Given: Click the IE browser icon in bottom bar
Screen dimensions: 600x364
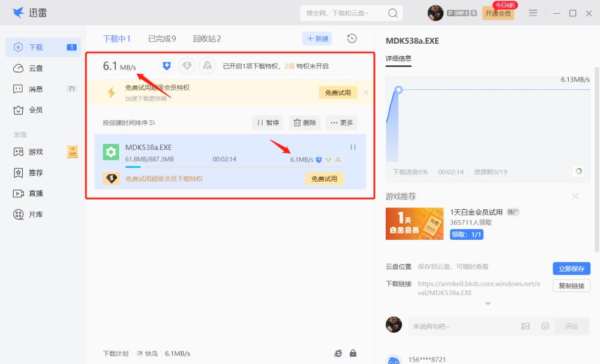Looking at the screenshot, I should tap(338, 353).
